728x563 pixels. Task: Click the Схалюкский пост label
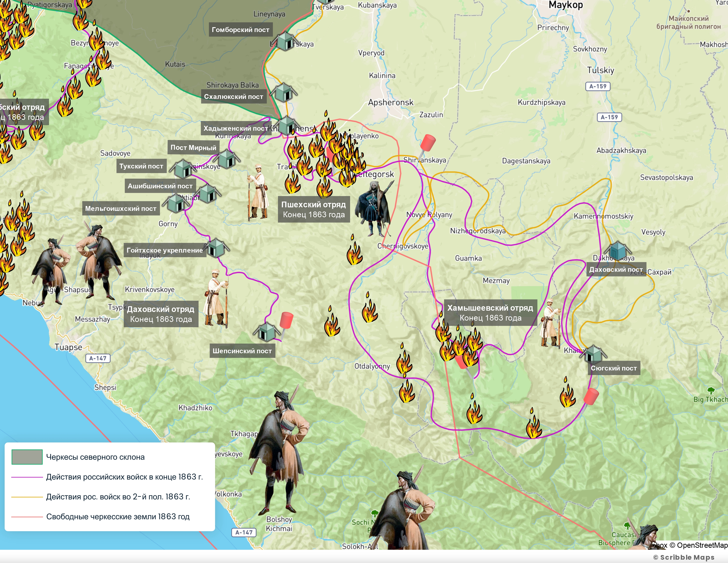pos(234,97)
